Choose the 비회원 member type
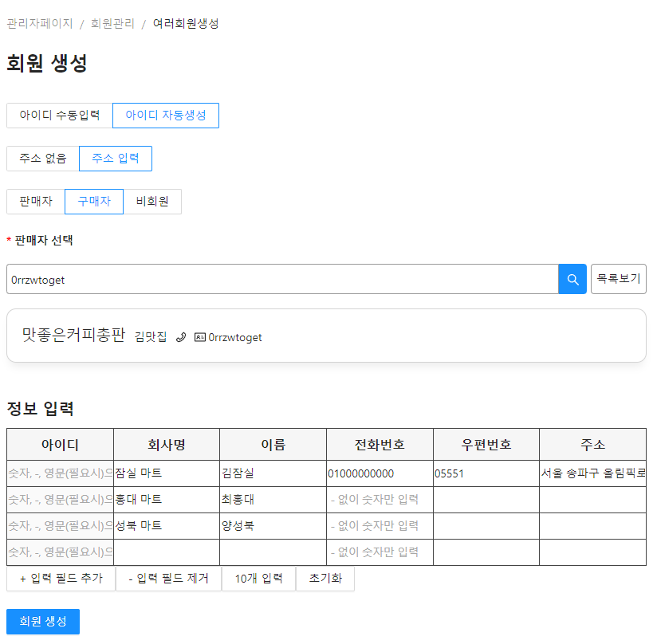 coord(152,202)
